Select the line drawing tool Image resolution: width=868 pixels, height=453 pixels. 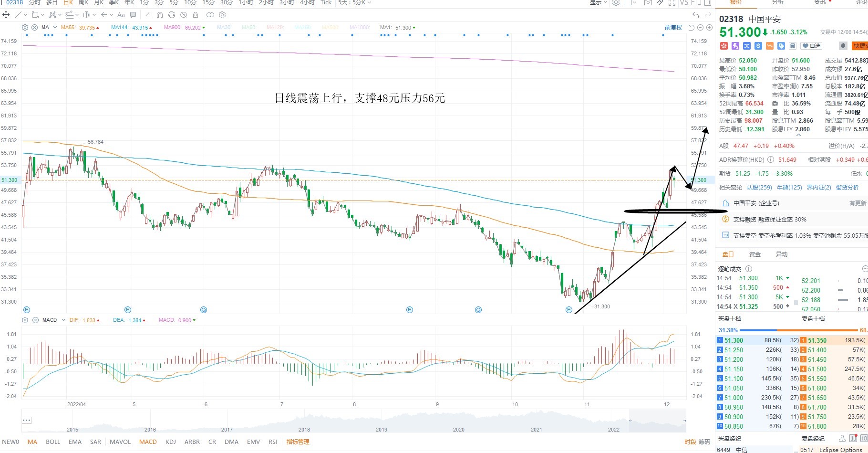click(18, 15)
